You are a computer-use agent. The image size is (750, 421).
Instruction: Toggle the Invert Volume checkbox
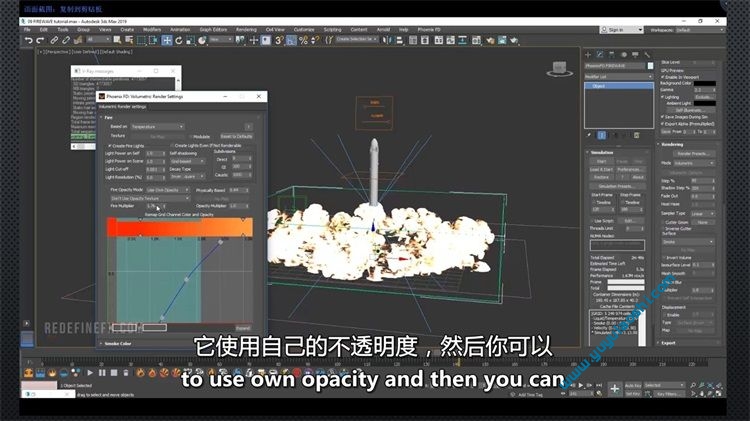663,257
